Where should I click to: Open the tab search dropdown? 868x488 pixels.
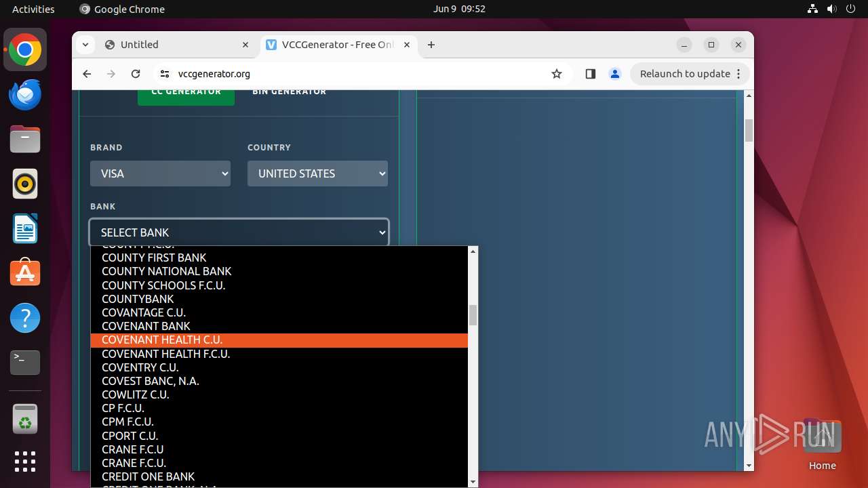pos(85,45)
